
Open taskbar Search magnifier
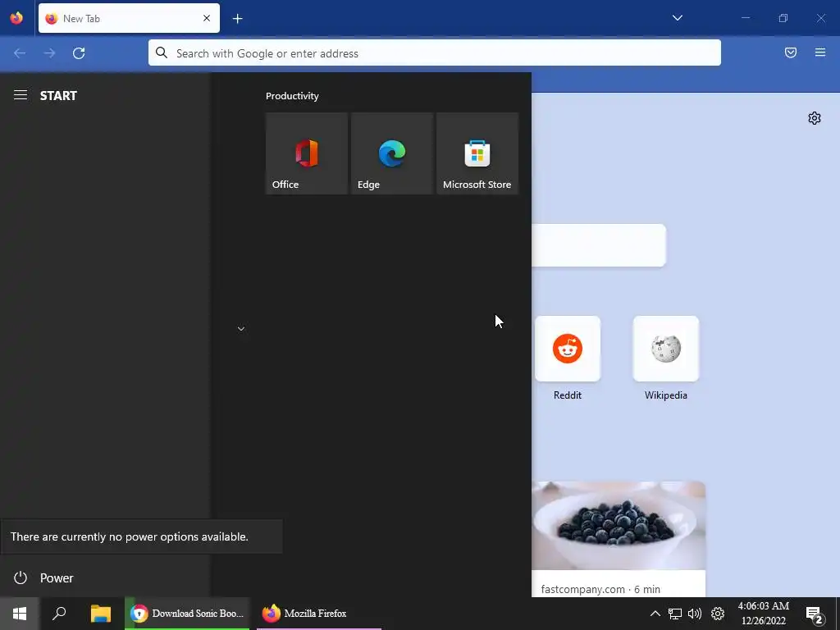click(x=59, y=614)
